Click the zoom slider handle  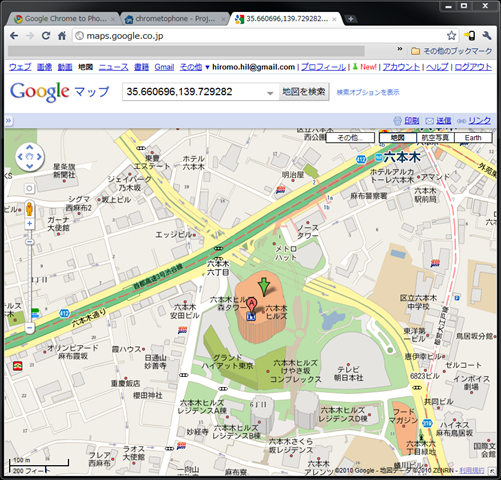(x=30, y=242)
